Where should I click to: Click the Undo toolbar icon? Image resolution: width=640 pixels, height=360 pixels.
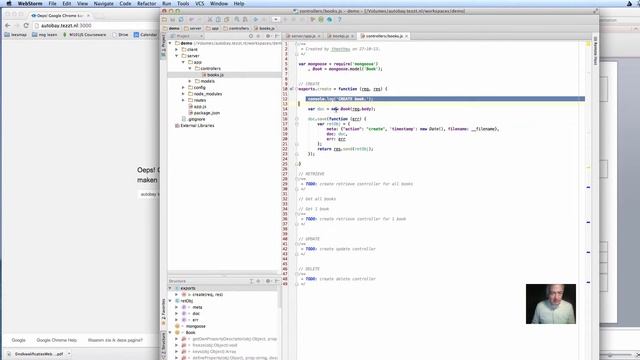pos(191,20)
